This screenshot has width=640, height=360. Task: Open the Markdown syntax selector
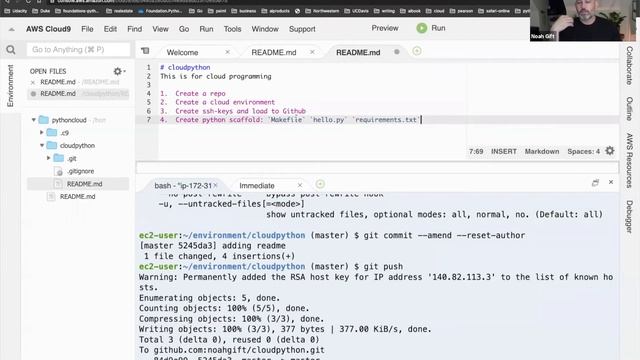coord(542,151)
